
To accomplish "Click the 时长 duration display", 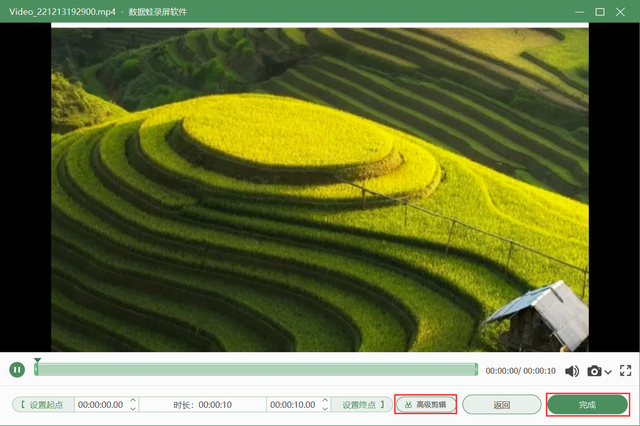I will pyautogui.click(x=202, y=405).
